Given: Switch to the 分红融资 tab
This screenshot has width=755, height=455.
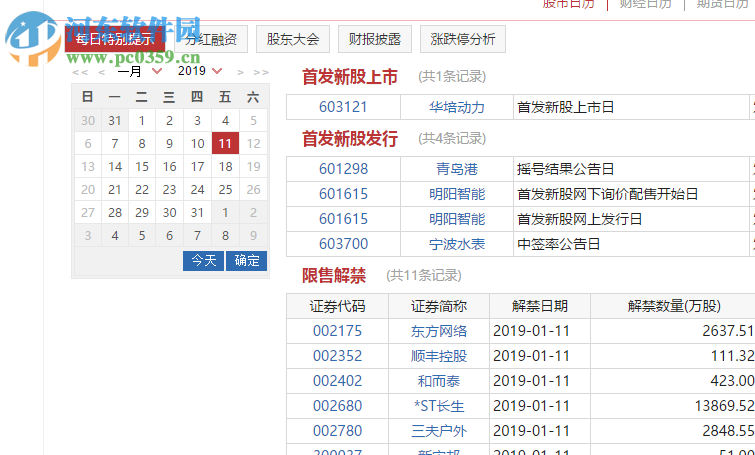Looking at the screenshot, I should pyautogui.click(x=211, y=39).
